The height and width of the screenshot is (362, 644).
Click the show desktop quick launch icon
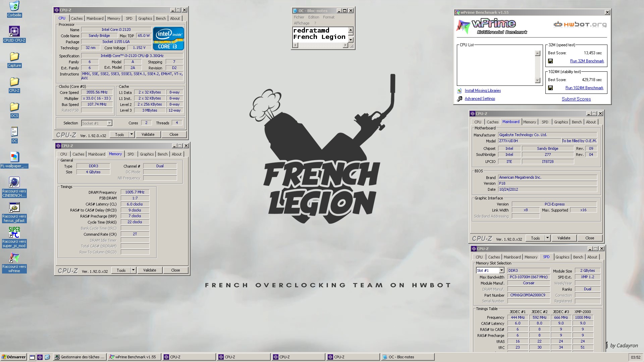[x=32, y=357]
